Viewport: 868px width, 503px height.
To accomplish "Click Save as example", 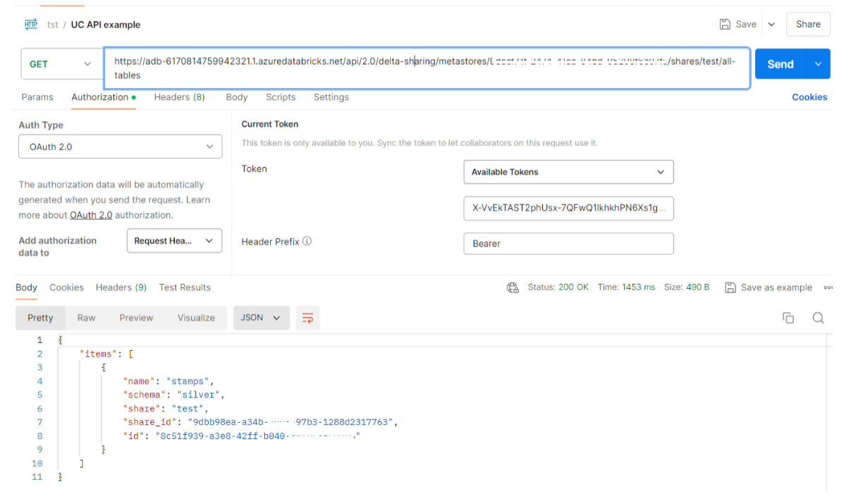I will pyautogui.click(x=769, y=287).
